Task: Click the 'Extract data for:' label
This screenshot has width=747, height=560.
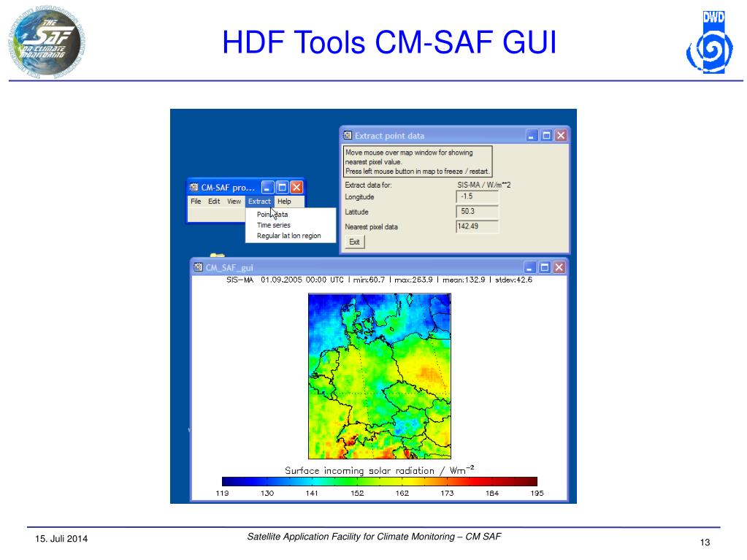Action: pyautogui.click(x=368, y=185)
